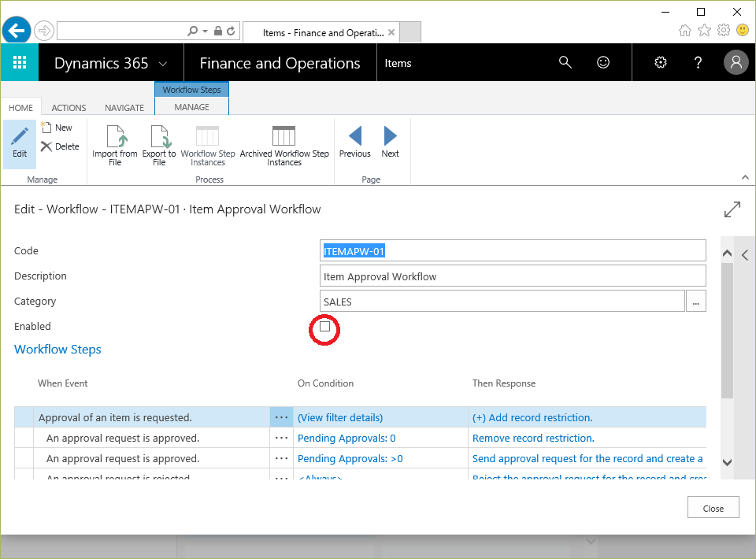Switch to the ACTIONS ribbon tab
Screen dimensions: 756x559
[x=69, y=107]
